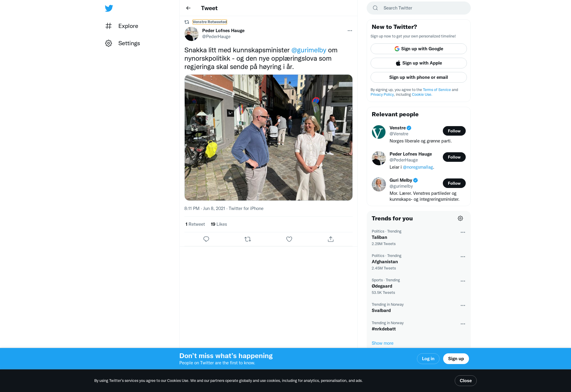View the 19 Likes list
The width and height of the screenshot is (571, 392).
(x=219, y=224)
